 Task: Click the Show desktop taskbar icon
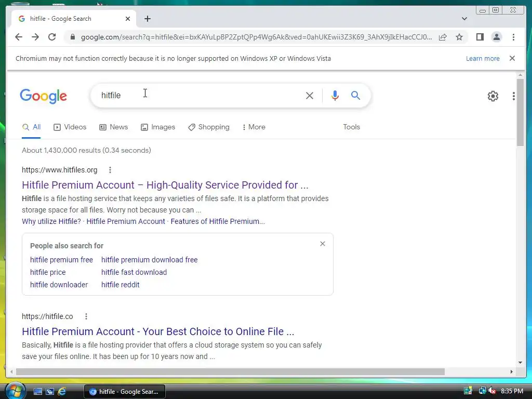(x=37, y=392)
